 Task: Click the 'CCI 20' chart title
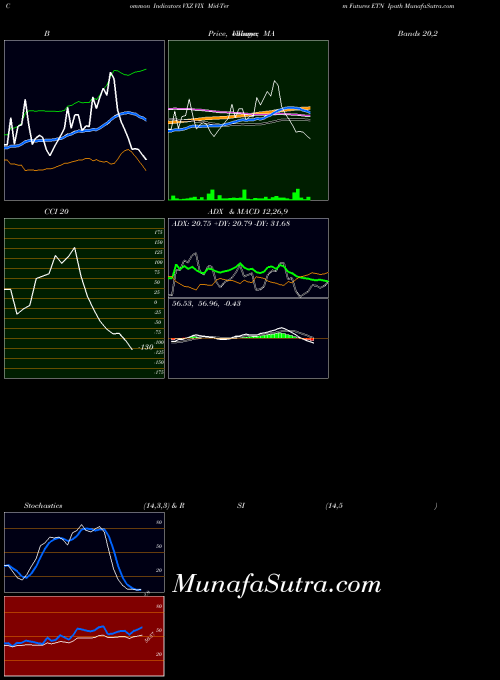click(x=56, y=212)
